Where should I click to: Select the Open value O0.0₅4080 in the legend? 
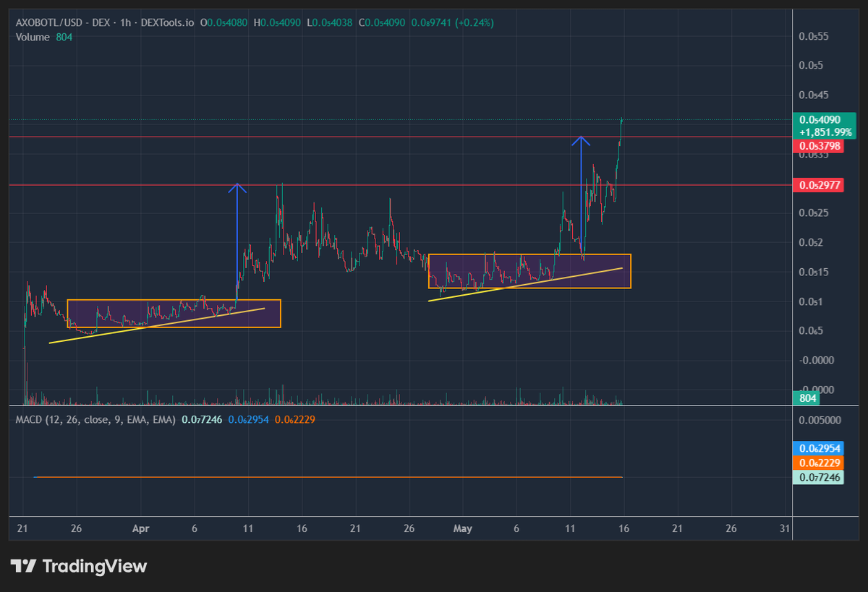[224, 22]
